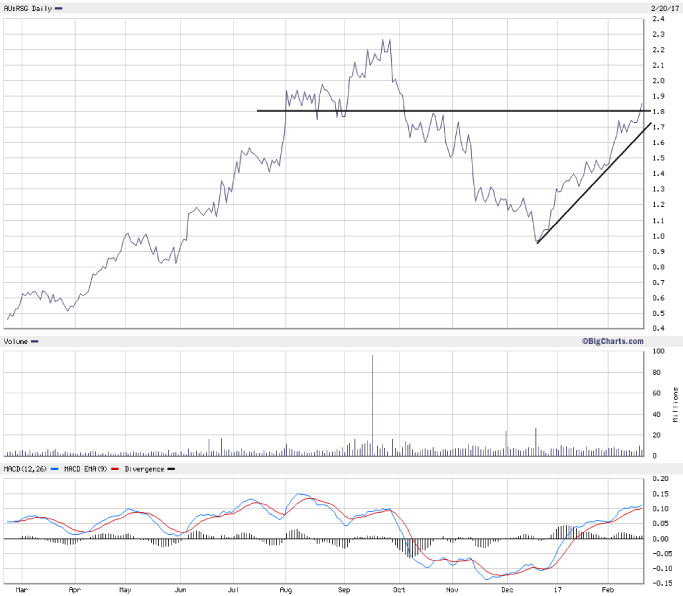The width and height of the screenshot is (683, 596).
Task: Click the 2/20/17 date label
Action: tap(662, 8)
